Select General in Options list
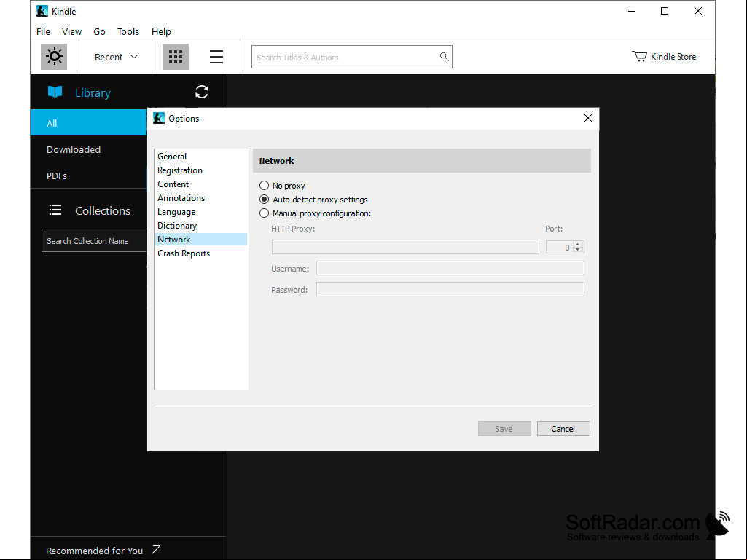 tap(201, 156)
